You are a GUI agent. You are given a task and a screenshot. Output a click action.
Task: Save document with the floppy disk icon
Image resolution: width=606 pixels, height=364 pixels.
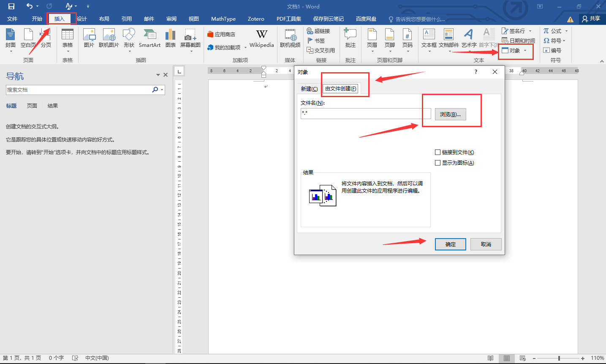tap(11, 6)
